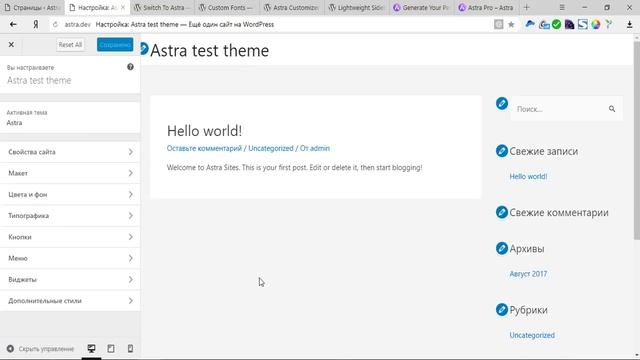Close the customizer with the X icon
640x360 pixels.
[x=11, y=44]
